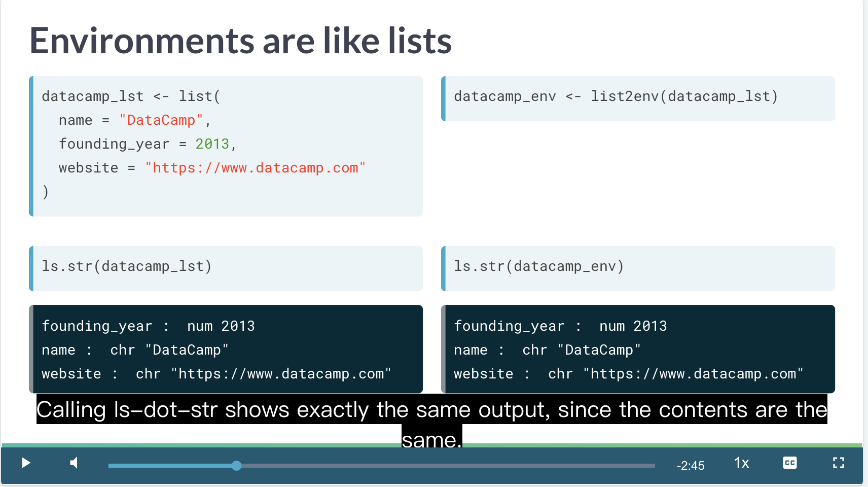This screenshot has height=487, width=868.
Task: Click 'name : chr "DataCamp"' in right output
Action: (548, 350)
